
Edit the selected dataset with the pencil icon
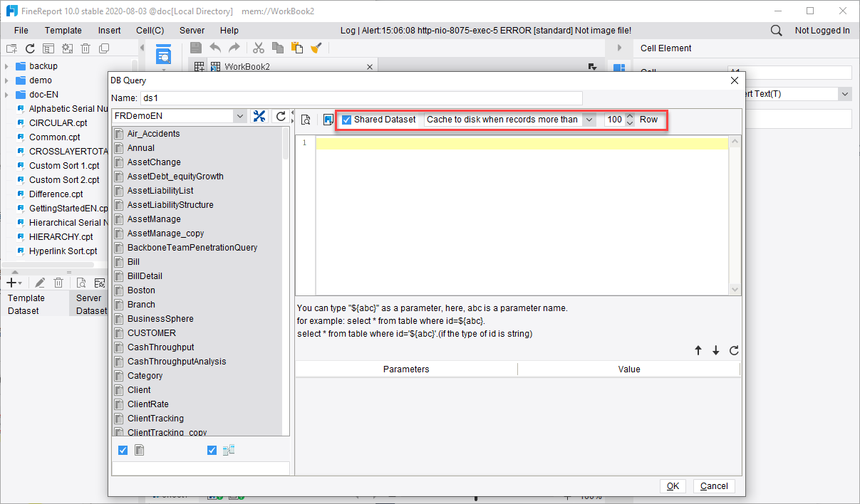tap(39, 283)
